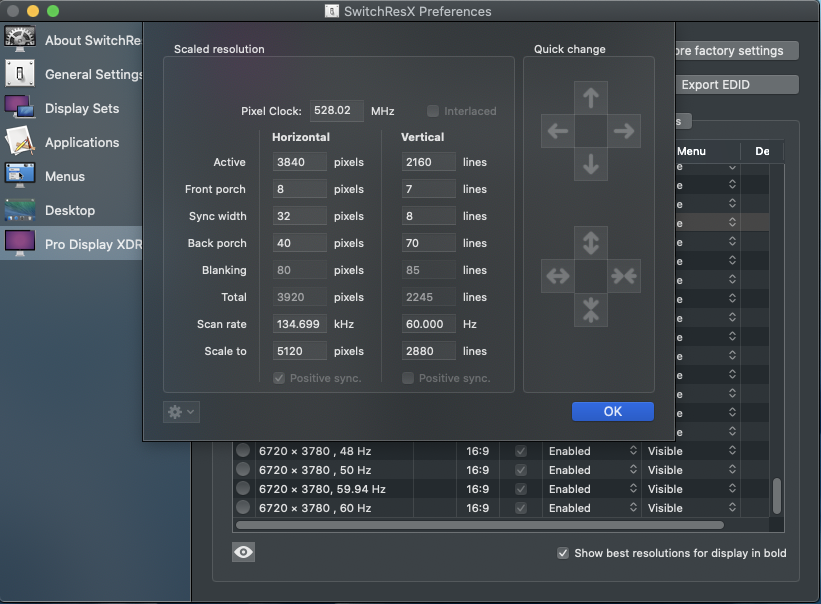
Task: Open About SwitchResX sidebar icon
Action: pos(20,39)
